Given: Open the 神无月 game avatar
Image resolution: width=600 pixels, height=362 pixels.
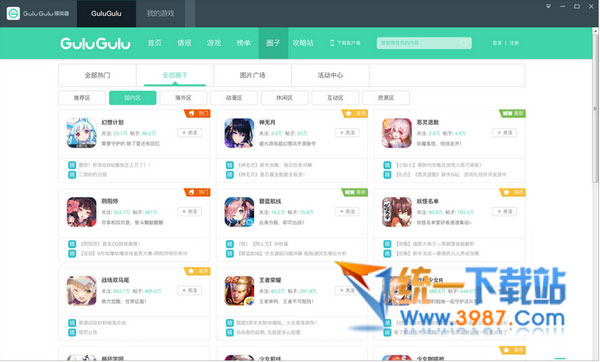Looking at the screenshot, I should click(239, 133).
